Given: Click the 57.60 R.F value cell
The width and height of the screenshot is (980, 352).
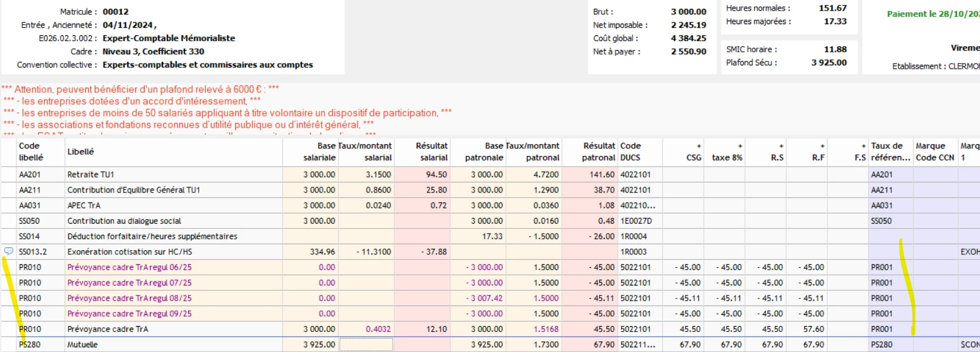Looking at the screenshot, I should pyautogui.click(x=814, y=329).
